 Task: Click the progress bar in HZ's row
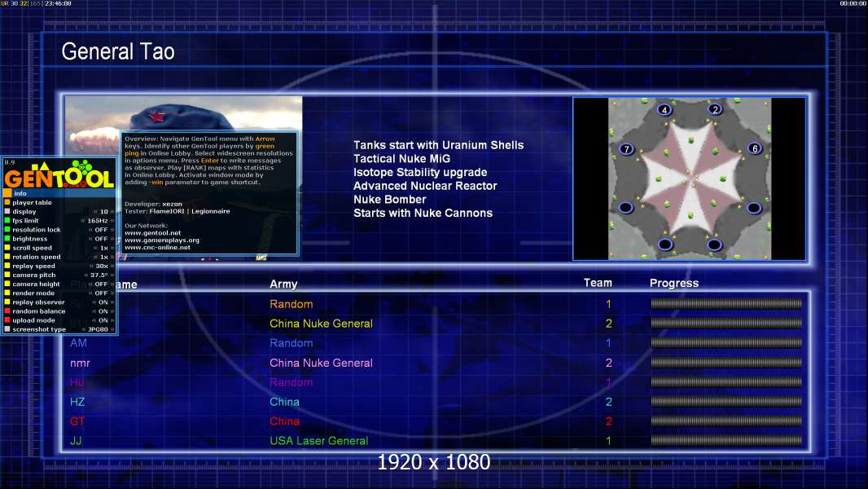click(726, 402)
